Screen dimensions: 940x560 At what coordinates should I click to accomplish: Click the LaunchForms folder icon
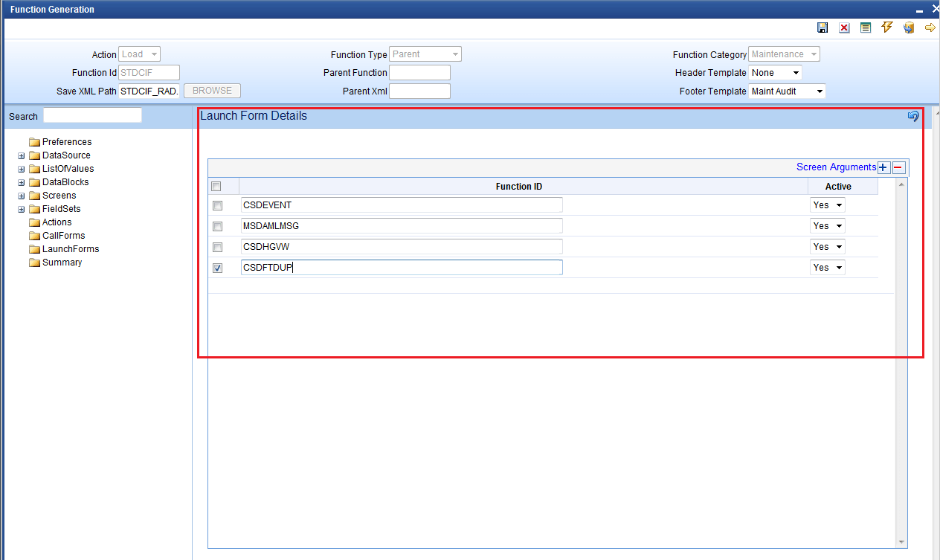click(x=34, y=249)
